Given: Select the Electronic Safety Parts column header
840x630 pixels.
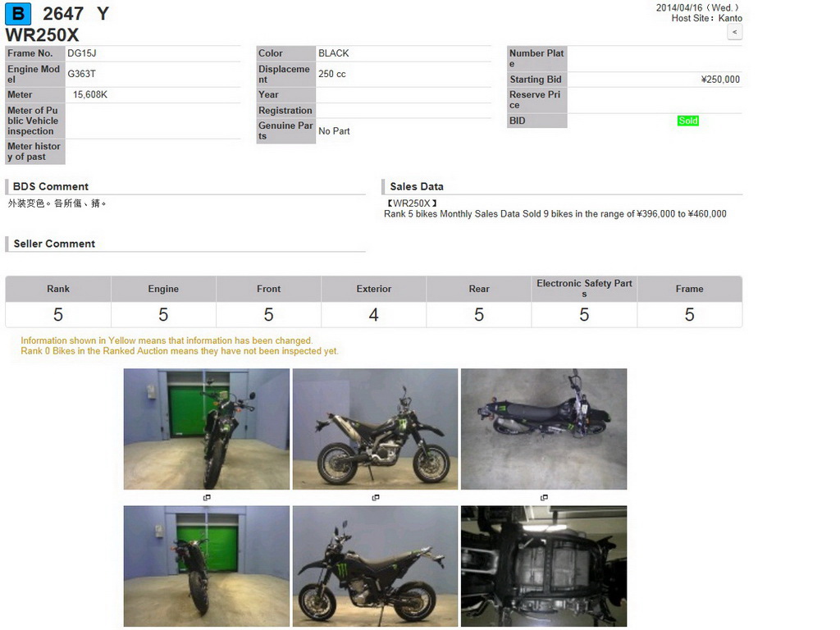Looking at the screenshot, I should (x=584, y=288).
